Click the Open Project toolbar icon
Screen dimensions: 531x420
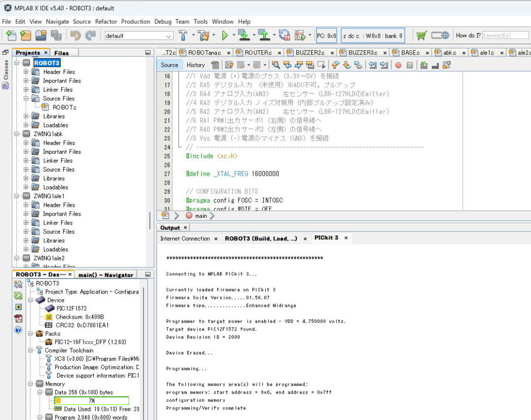coord(41,35)
